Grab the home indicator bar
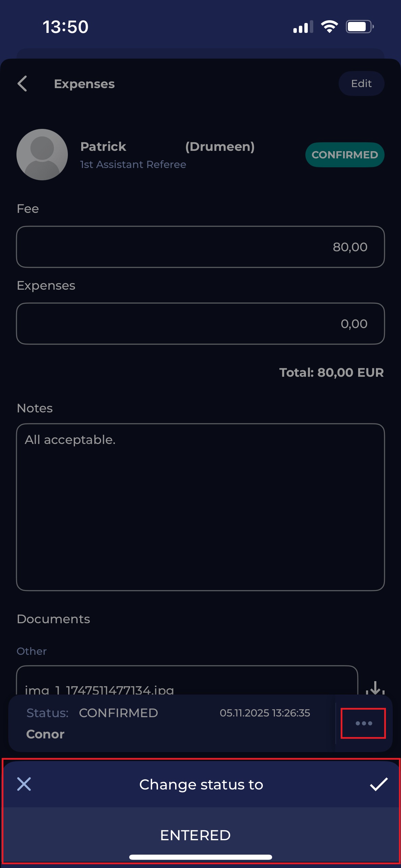This screenshot has width=401, height=868. 200,857
